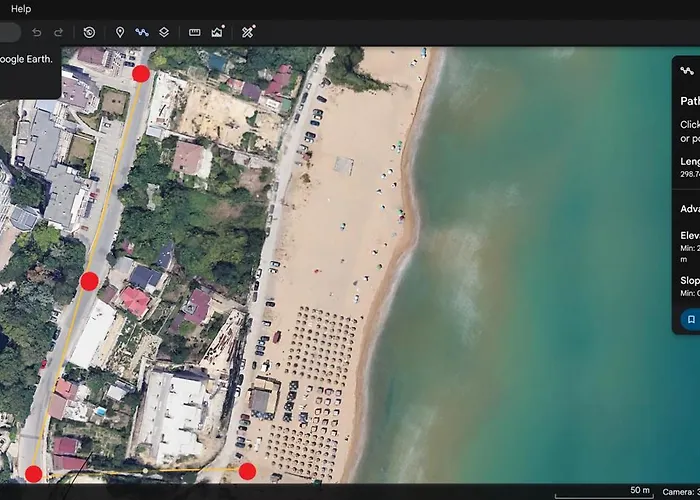Click the blue save-to-project bookmark button

689,320
